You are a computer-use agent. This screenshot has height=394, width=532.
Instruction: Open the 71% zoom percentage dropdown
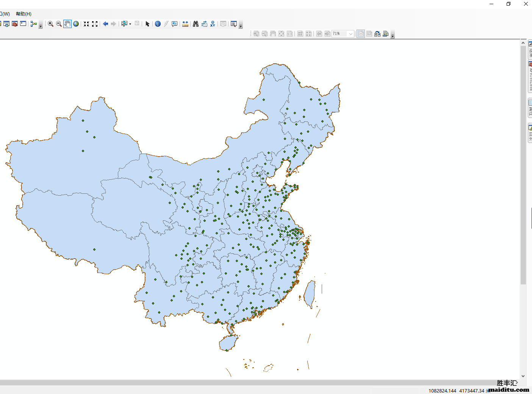click(x=350, y=33)
